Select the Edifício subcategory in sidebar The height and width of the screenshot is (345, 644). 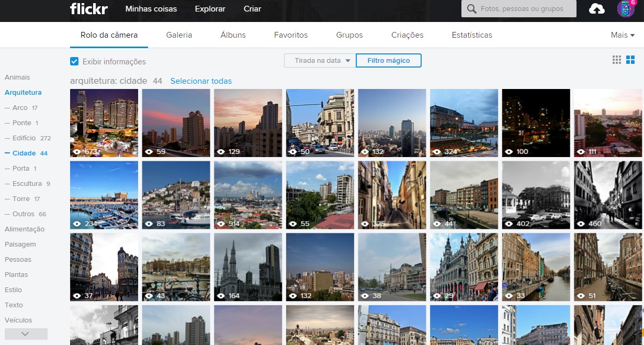click(24, 138)
